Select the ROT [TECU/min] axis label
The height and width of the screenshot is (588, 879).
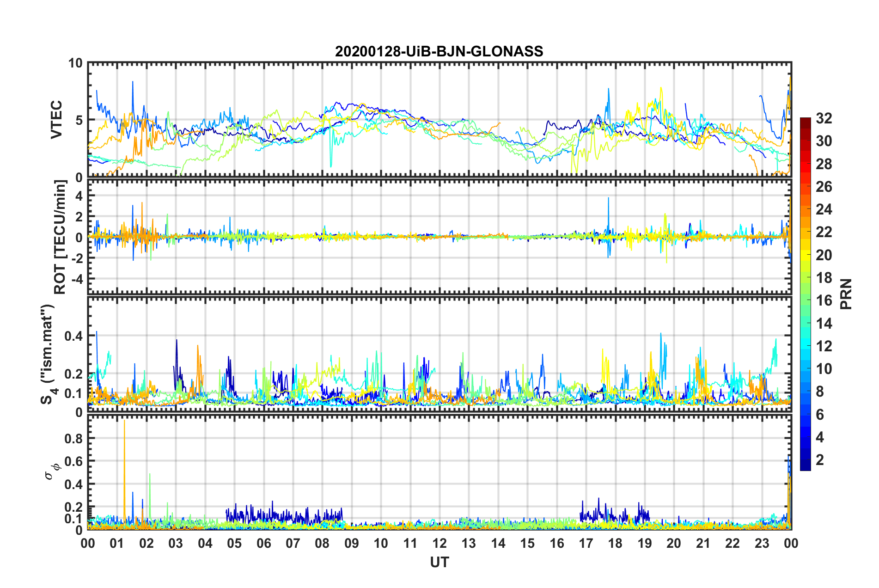(x=60, y=237)
